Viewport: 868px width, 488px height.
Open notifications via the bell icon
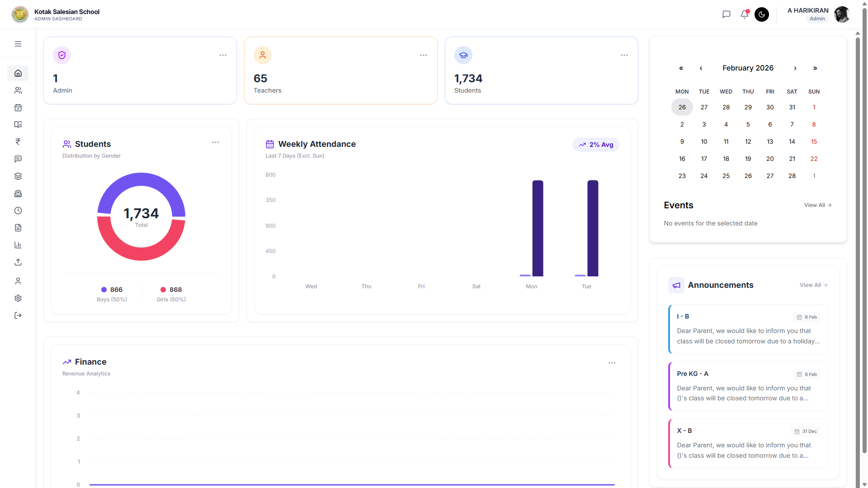744,14
